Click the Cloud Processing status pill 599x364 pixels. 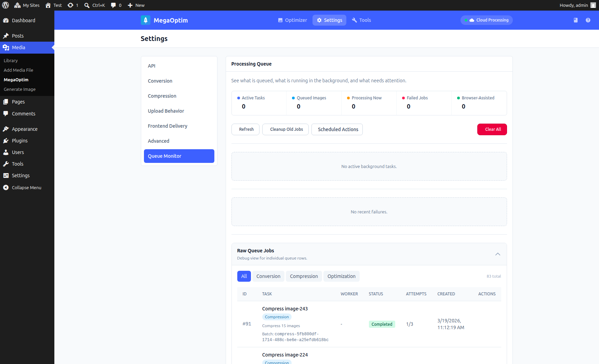(x=487, y=20)
